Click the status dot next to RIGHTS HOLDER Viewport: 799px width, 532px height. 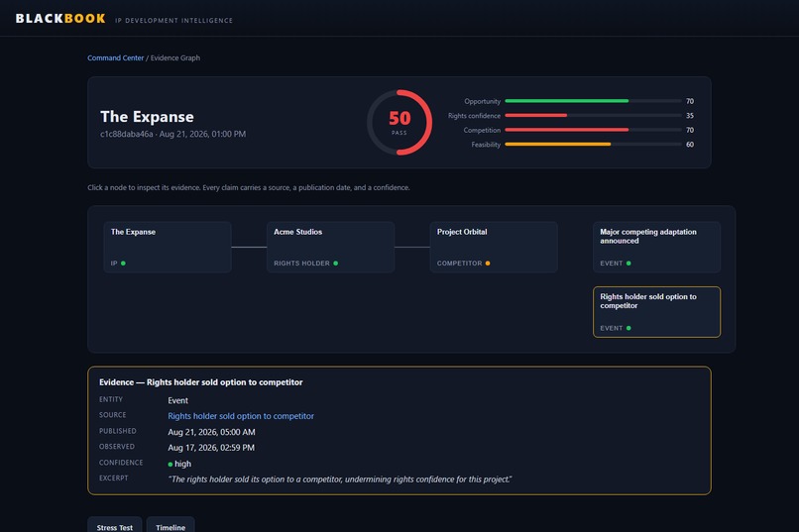point(335,264)
